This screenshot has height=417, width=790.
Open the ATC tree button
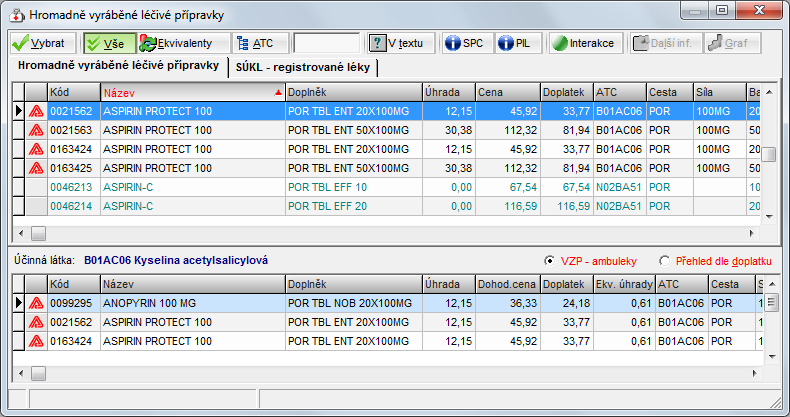tap(260, 43)
